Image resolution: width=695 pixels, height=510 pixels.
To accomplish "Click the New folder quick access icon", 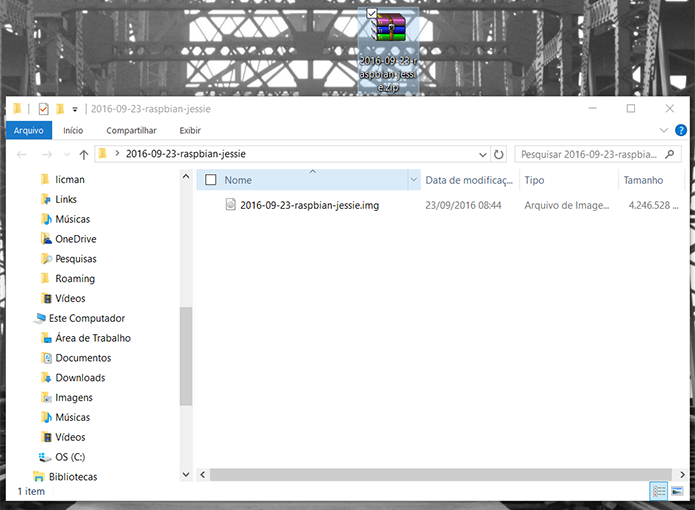I will (x=60, y=109).
